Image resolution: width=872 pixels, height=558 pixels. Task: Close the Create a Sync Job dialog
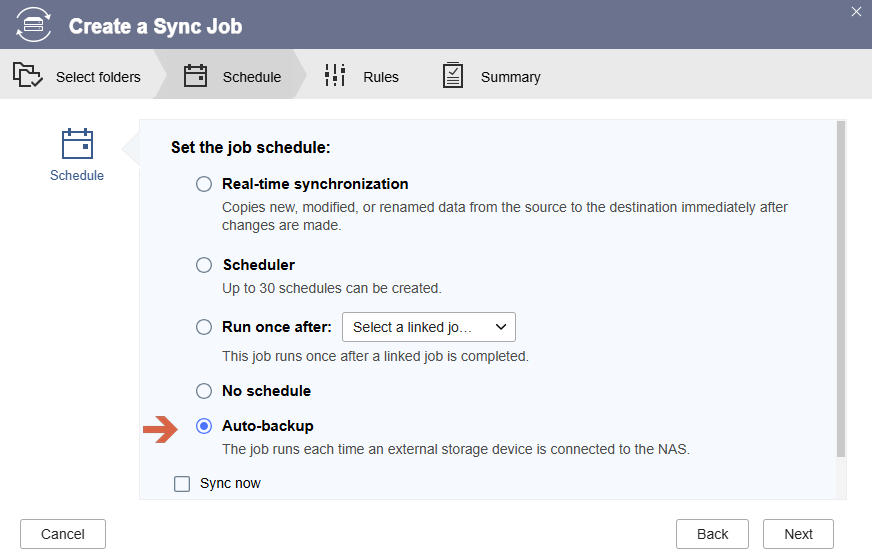pos(856,12)
